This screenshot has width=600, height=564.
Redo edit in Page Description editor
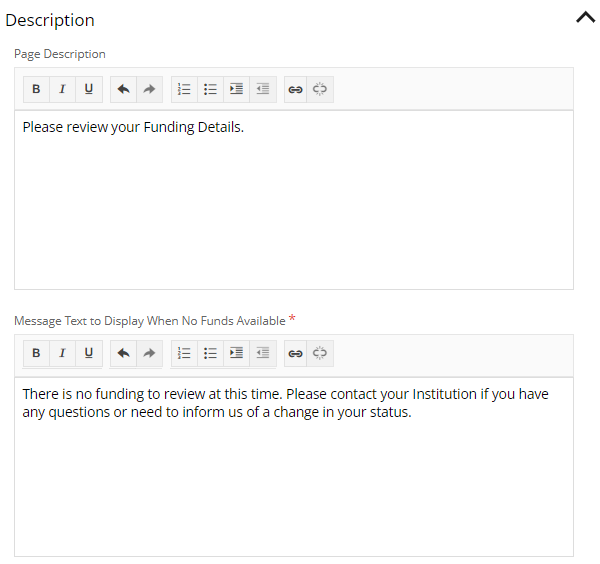[x=149, y=89]
